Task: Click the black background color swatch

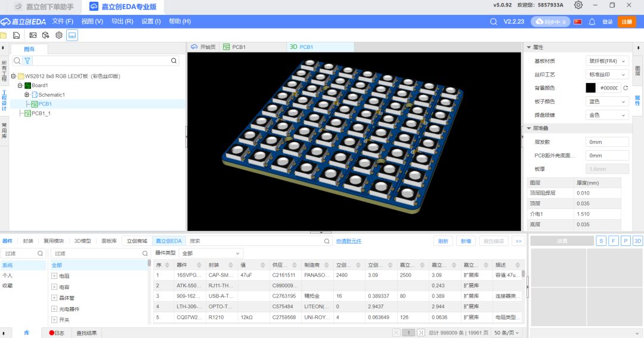Action: (x=590, y=88)
